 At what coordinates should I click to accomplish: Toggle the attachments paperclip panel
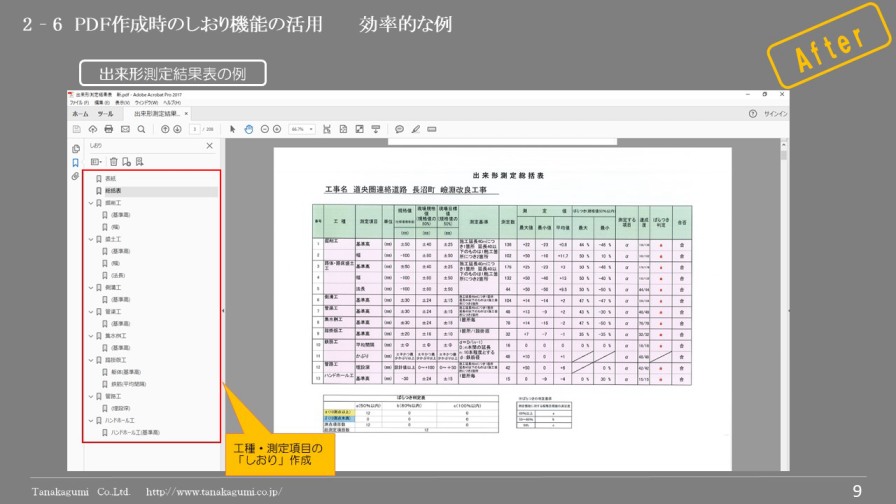pyautogui.click(x=74, y=177)
